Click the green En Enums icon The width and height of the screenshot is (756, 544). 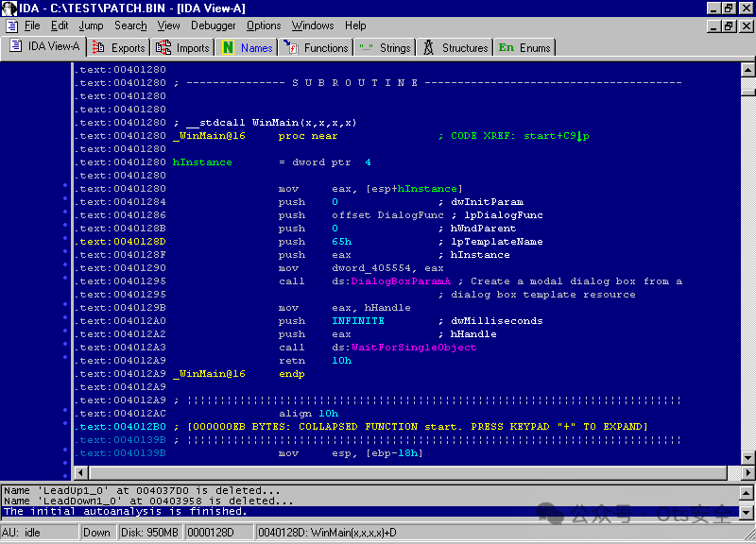507,47
